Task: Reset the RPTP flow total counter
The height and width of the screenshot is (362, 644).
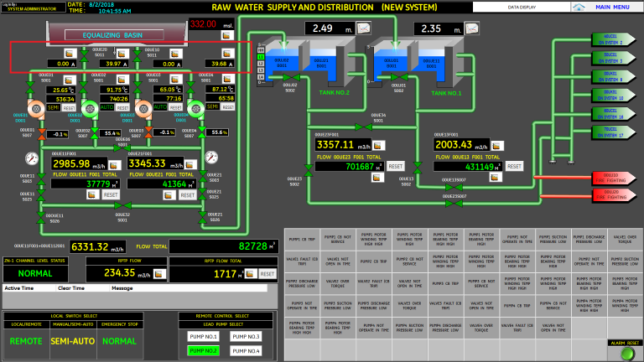Action: [x=267, y=274]
